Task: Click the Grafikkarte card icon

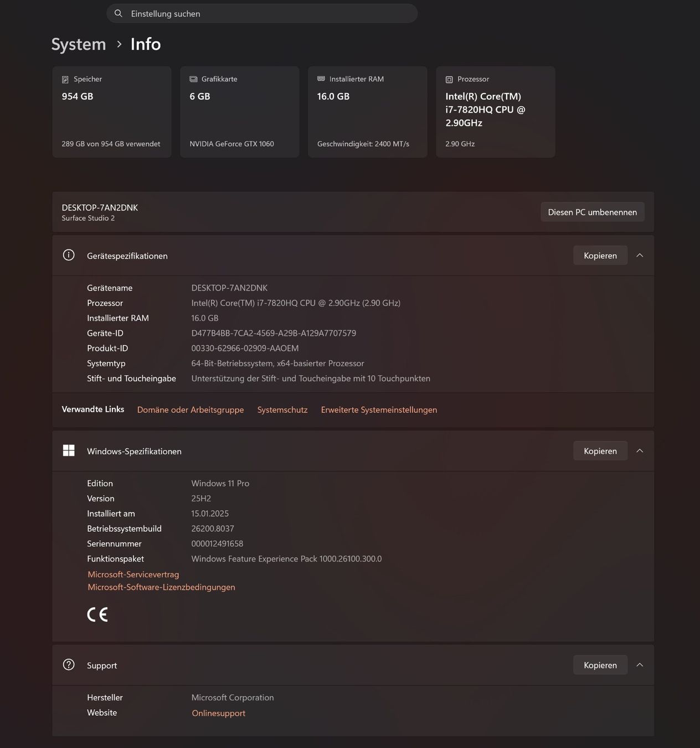Action: coord(193,79)
